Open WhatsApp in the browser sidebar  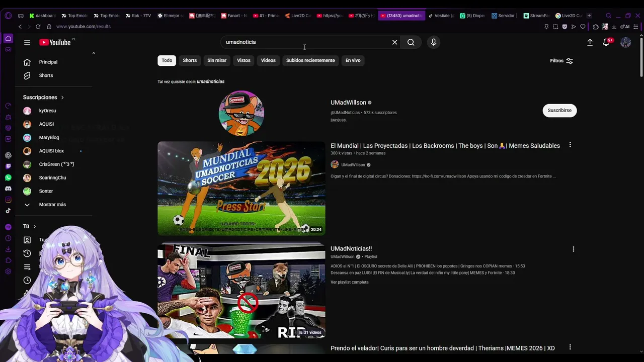8,177
